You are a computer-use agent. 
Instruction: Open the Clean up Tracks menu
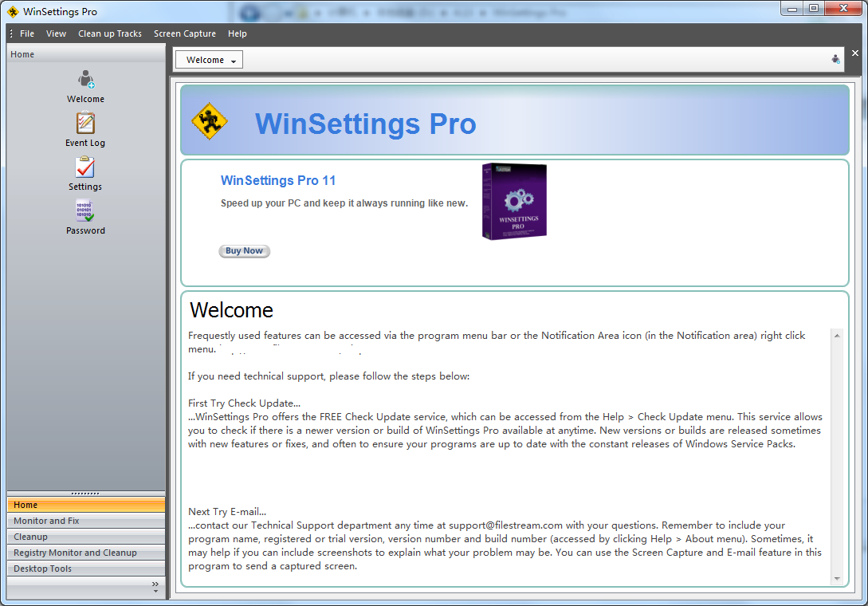[110, 33]
